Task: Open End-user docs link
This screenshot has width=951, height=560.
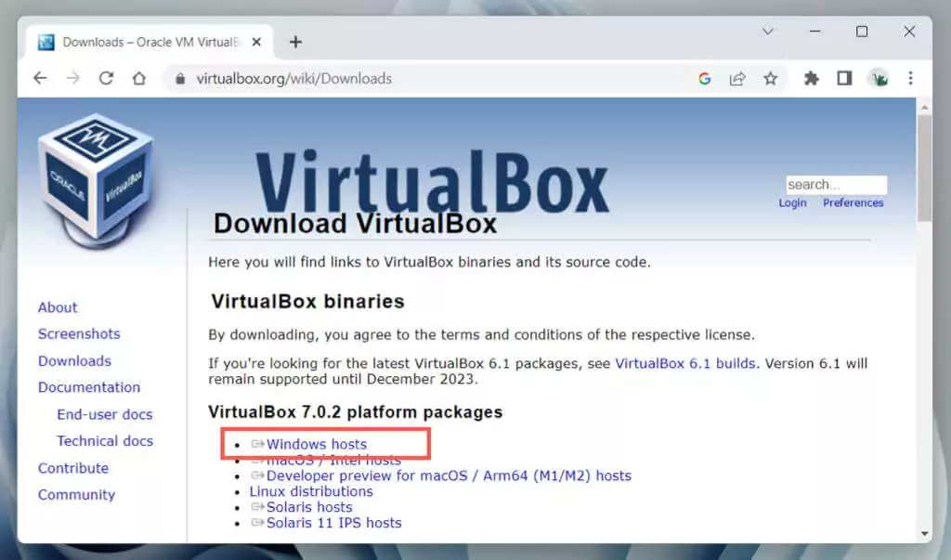Action: pos(105,414)
